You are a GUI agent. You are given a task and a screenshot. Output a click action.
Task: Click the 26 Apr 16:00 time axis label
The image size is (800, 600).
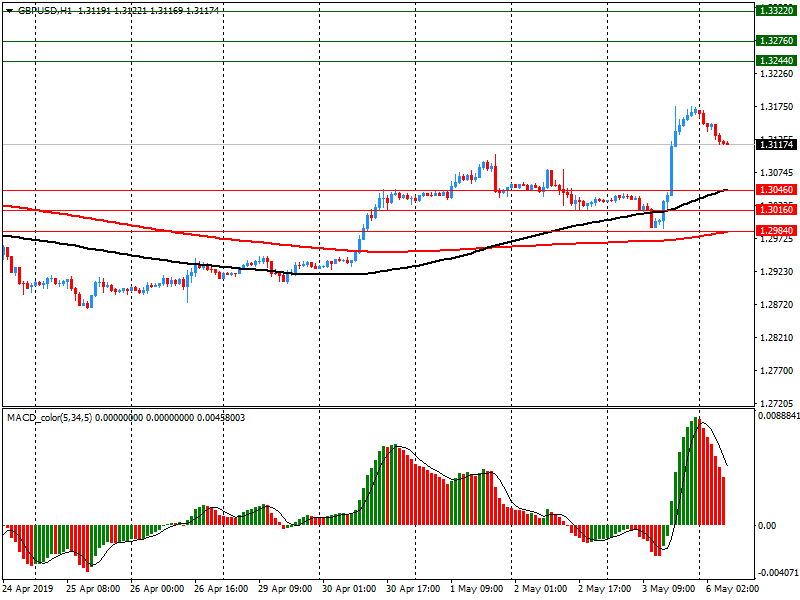[x=221, y=590]
